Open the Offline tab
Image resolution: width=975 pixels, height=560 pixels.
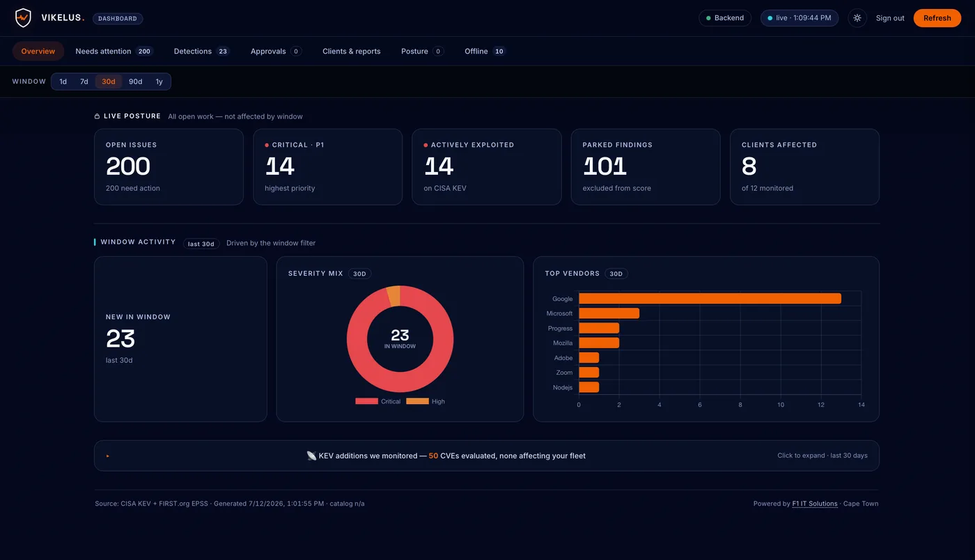[x=485, y=51]
